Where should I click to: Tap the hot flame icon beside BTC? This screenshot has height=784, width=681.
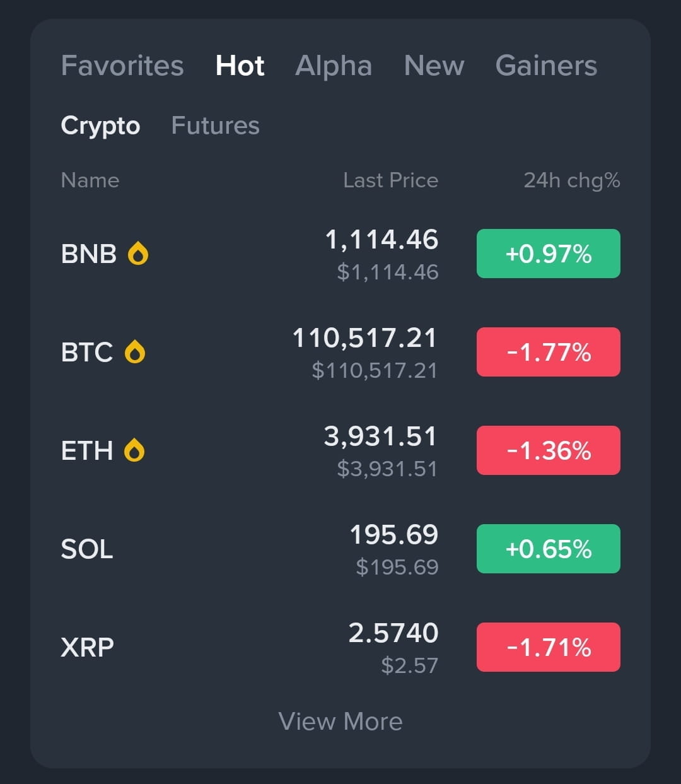(135, 352)
